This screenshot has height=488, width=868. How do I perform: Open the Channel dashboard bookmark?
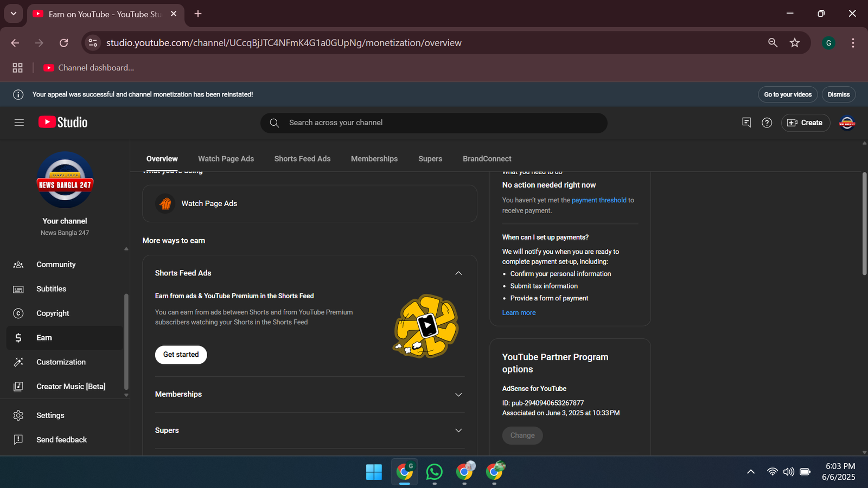pos(89,68)
